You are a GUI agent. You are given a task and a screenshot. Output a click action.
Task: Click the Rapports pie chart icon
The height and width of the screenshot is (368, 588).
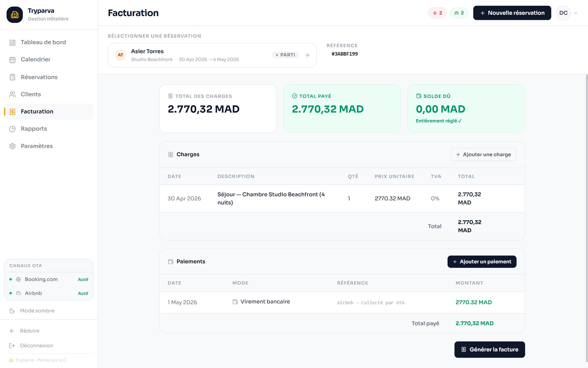pos(13,129)
